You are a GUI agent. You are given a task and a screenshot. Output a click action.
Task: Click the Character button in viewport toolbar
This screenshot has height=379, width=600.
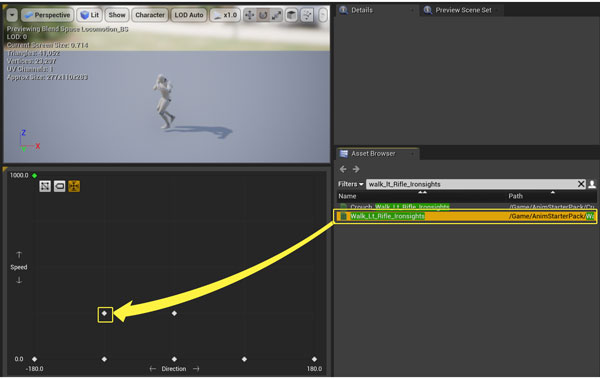click(x=150, y=15)
